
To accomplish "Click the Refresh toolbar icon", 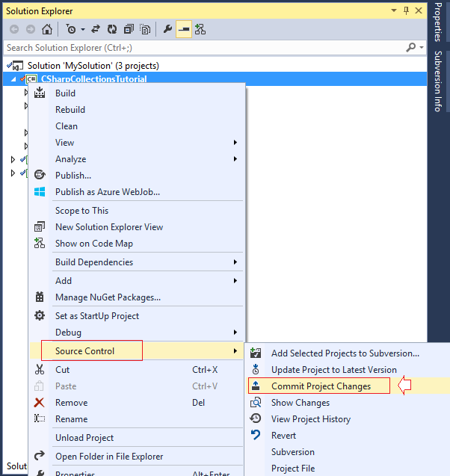I will [112, 29].
